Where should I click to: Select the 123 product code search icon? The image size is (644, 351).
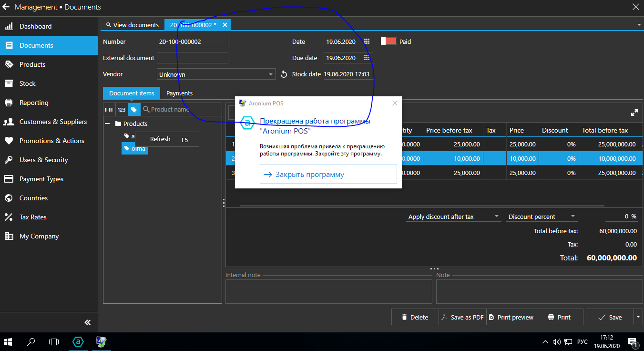coord(122,110)
